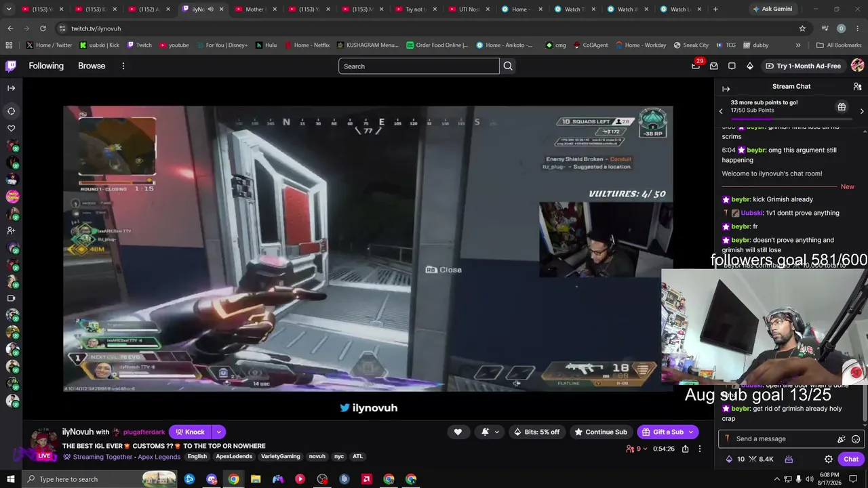Viewport: 868px width, 488px height.
Task: Bookmark this page with star icon
Action: click(802, 28)
